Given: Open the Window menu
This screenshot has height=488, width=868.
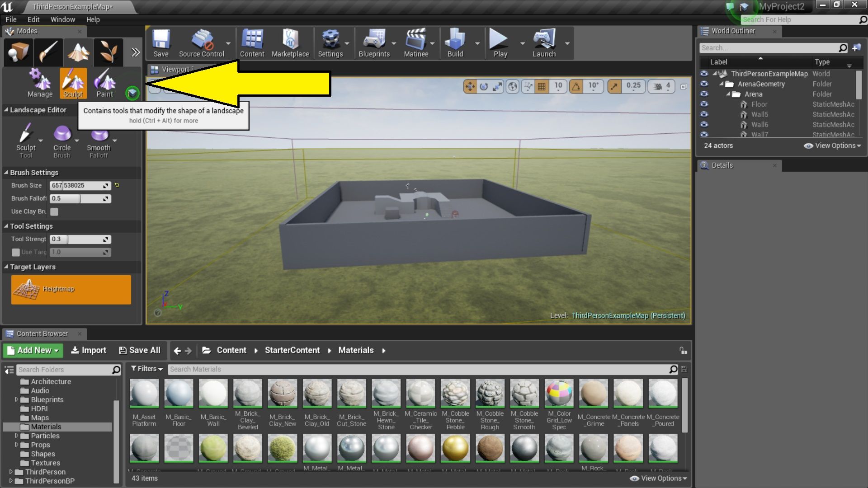Looking at the screenshot, I should (63, 19).
